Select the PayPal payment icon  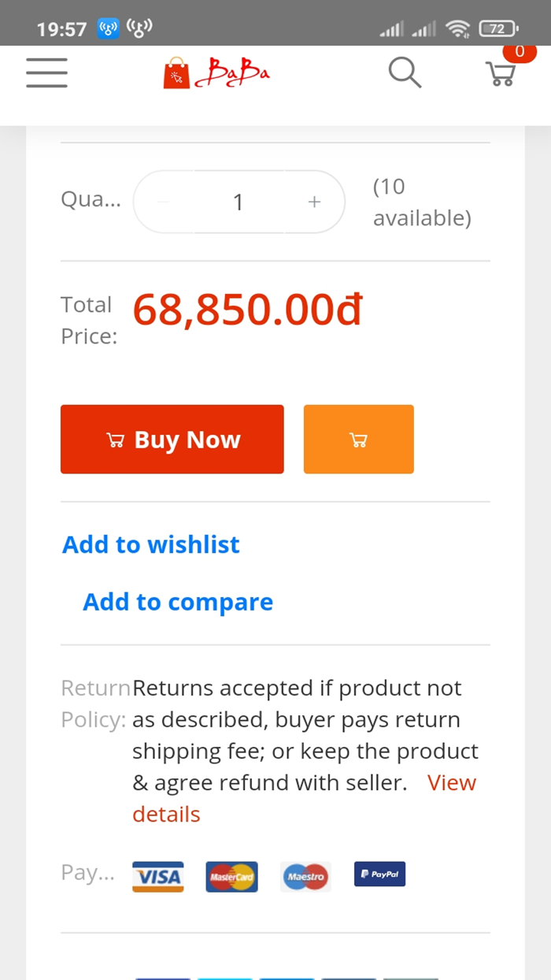click(x=379, y=874)
